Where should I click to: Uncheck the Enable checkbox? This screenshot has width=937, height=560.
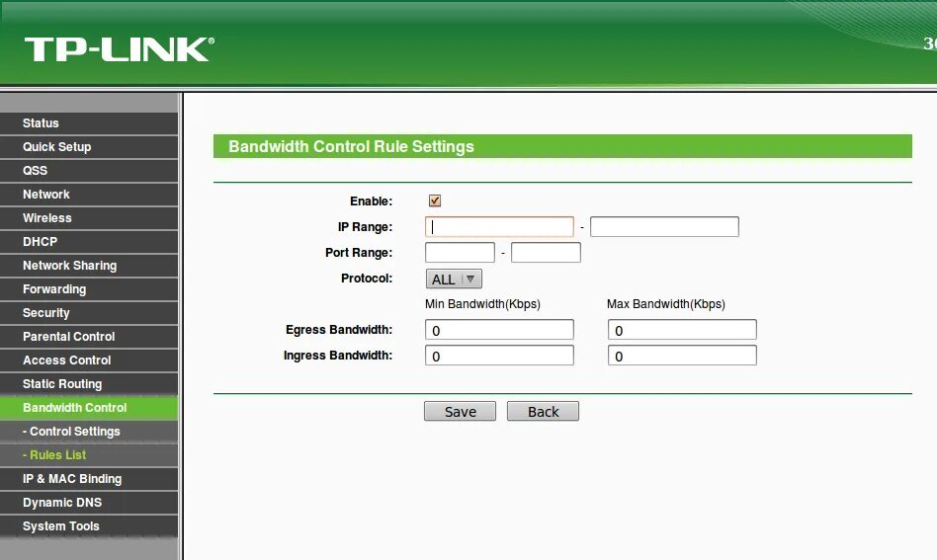435,200
